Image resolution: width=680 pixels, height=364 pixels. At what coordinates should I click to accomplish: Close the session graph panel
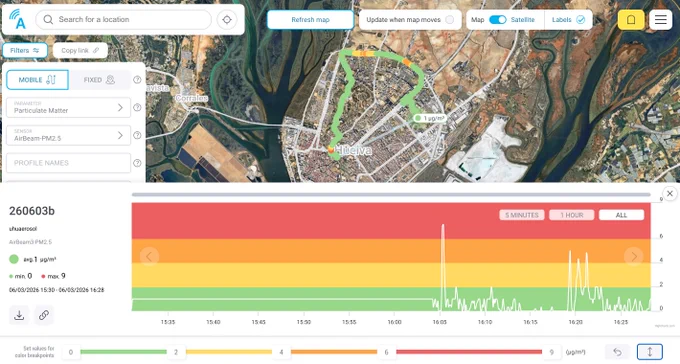point(670,193)
